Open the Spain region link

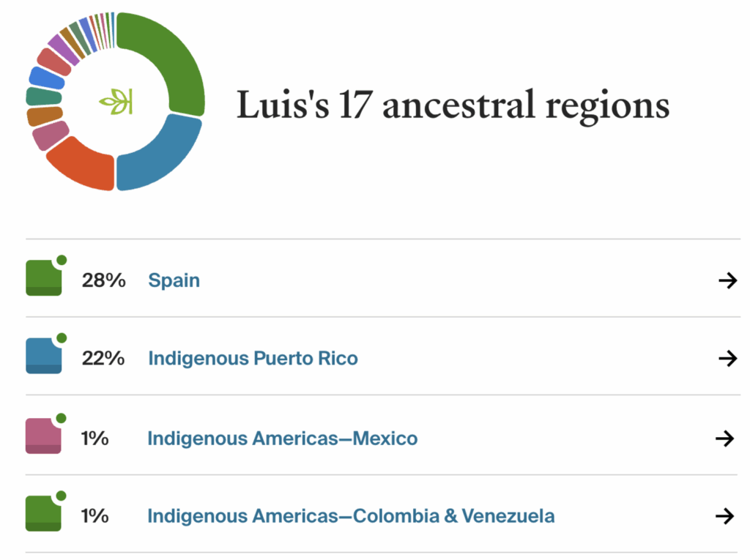click(x=174, y=280)
